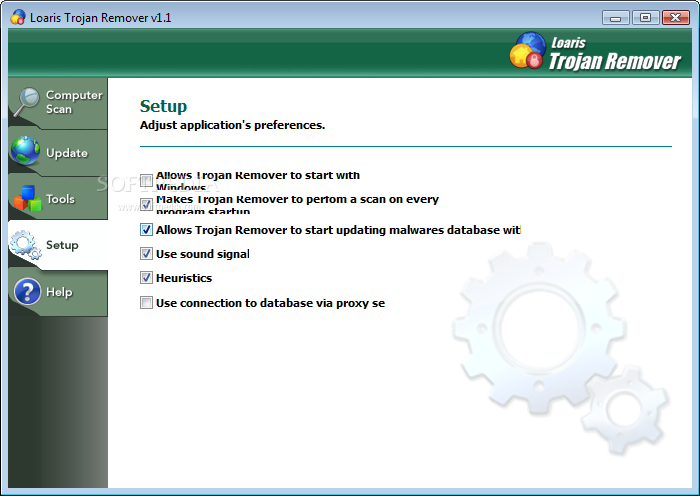Viewport: 700px width, 496px height.
Task: Open the Tools tab
Action: pos(58,198)
